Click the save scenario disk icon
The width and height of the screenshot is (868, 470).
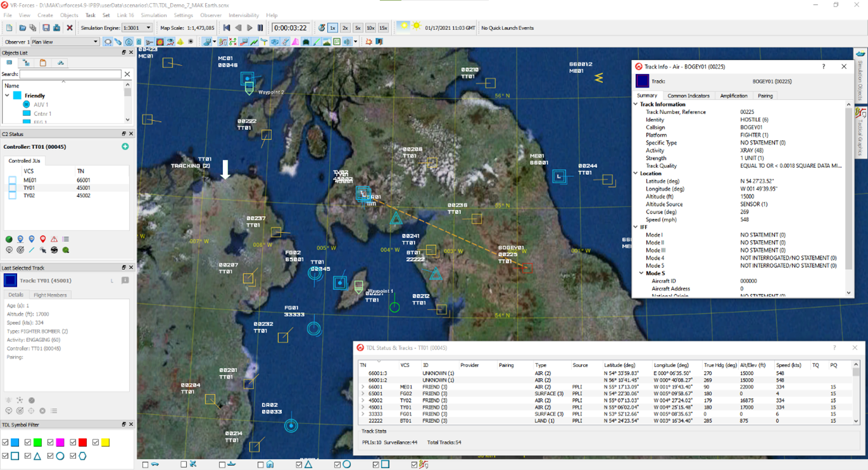pos(46,28)
